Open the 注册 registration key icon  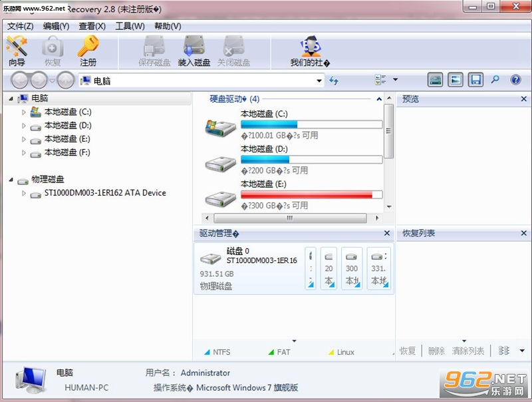pos(88,51)
